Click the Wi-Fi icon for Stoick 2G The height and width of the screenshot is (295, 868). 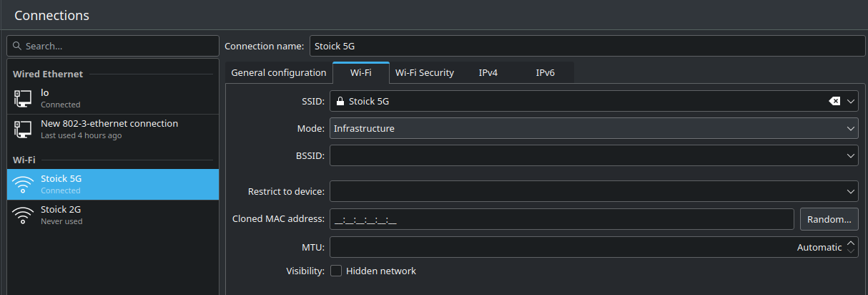click(23, 216)
